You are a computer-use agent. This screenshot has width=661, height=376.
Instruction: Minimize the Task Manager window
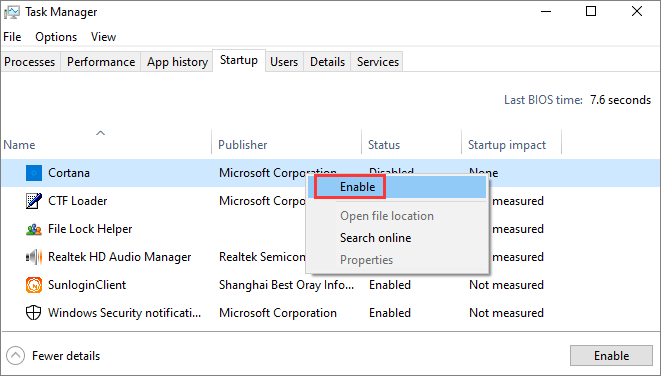point(546,11)
